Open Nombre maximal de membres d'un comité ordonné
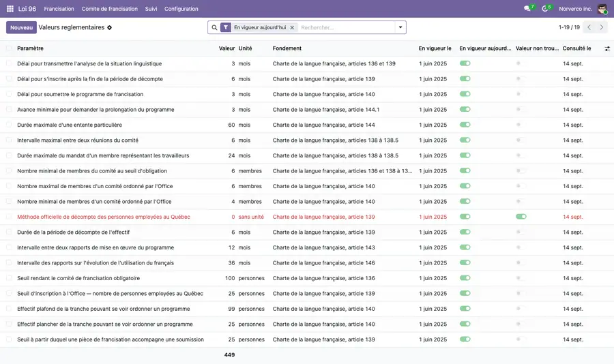 tap(95, 186)
